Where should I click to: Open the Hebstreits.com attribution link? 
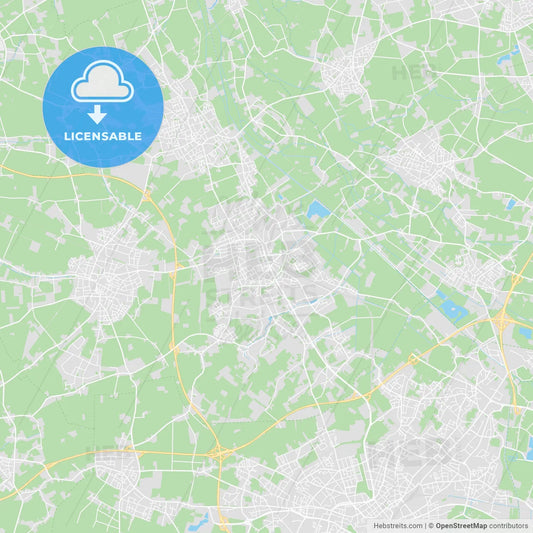398,526
